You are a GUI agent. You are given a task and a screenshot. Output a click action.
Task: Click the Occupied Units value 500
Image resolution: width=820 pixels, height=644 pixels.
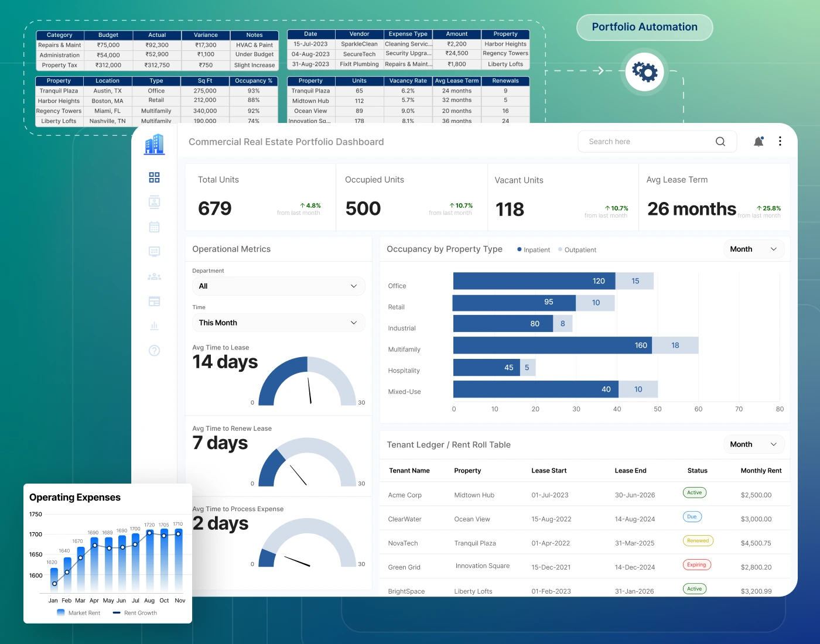point(363,208)
